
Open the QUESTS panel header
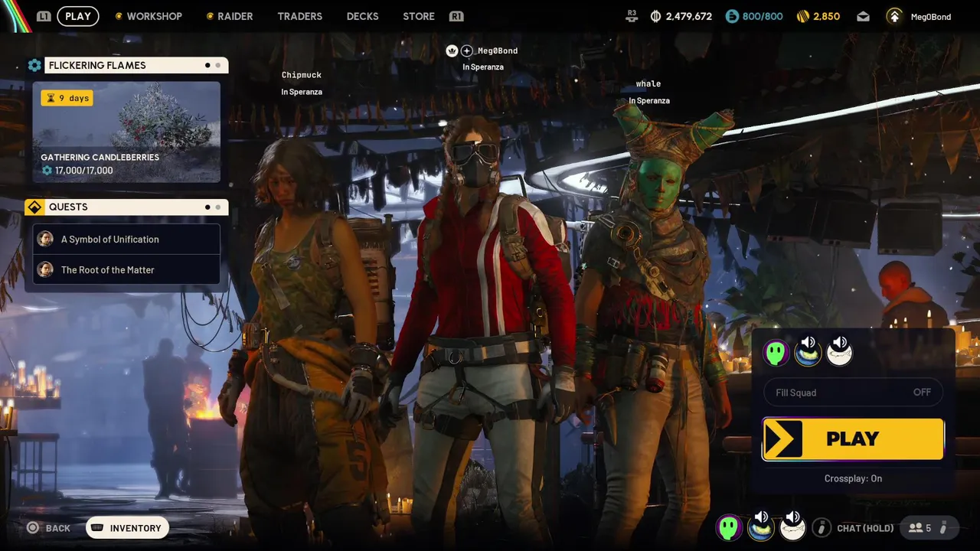pyautogui.click(x=136, y=207)
